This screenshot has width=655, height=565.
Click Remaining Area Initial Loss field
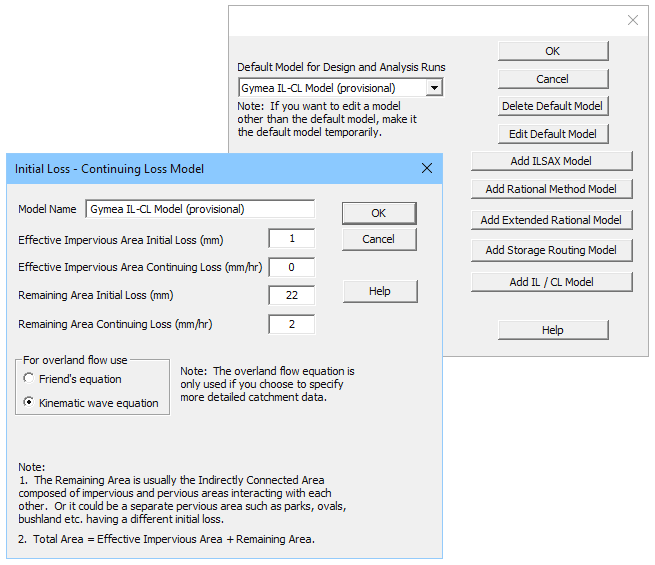292,295
